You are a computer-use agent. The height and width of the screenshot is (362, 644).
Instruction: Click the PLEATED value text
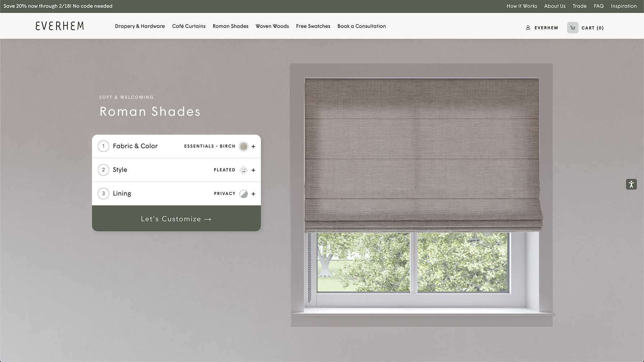tap(225, 170)
